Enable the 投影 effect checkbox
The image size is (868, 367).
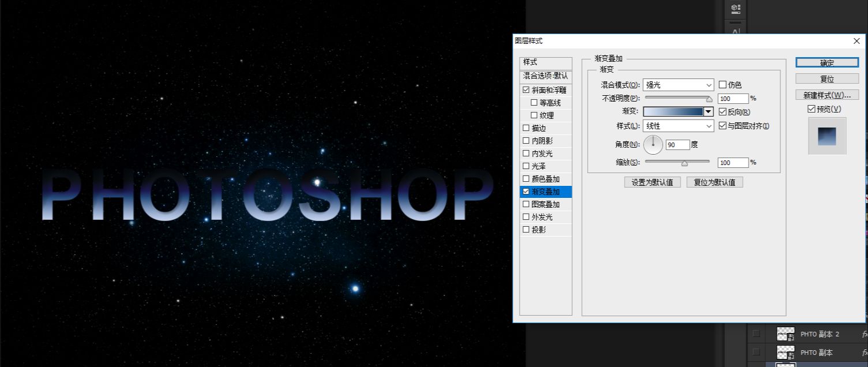tap(526, 230)
